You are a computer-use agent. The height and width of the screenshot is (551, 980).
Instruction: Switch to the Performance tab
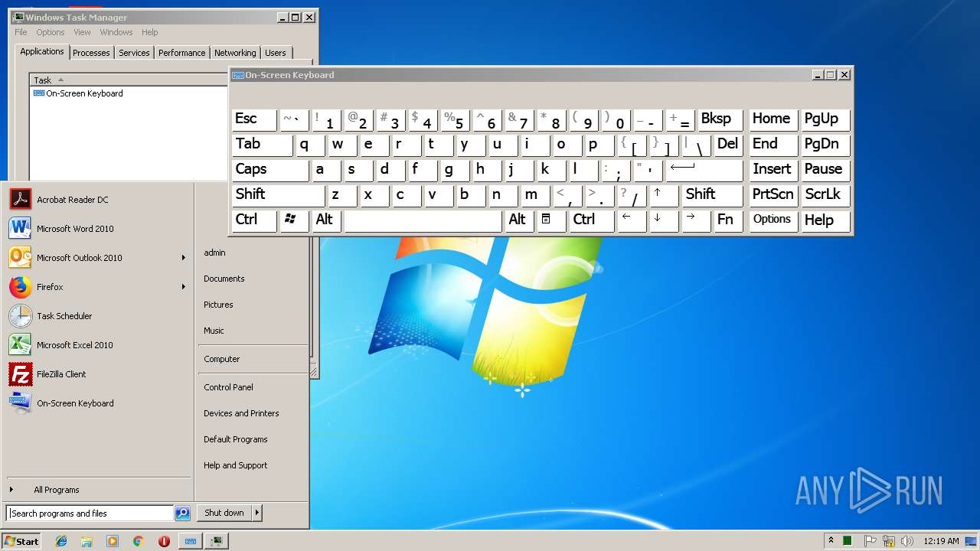point(182,53)
